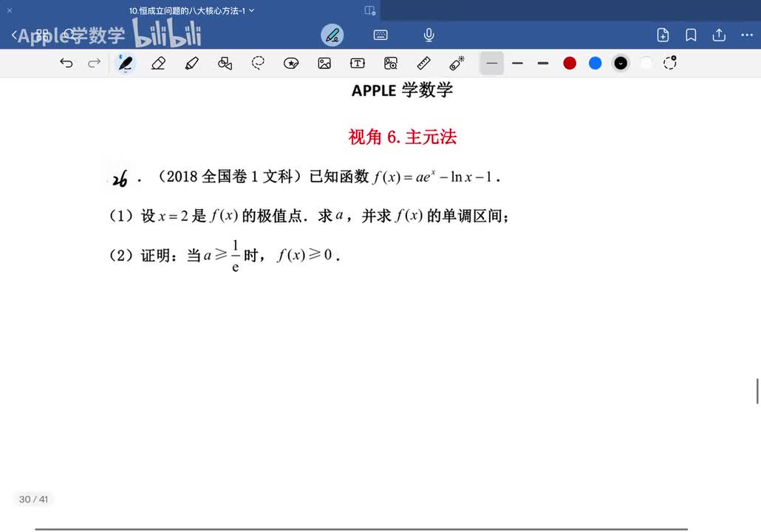The height and width of the screenshot is (532, 761).
Task: Go back with the left chevron
Action: click(x=14, y=35)
